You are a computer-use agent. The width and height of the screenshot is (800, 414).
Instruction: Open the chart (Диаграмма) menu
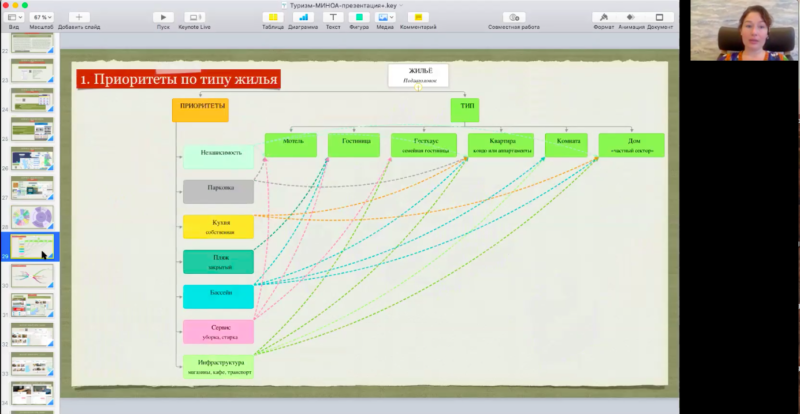pyautogui.click(x=302, y=17)
